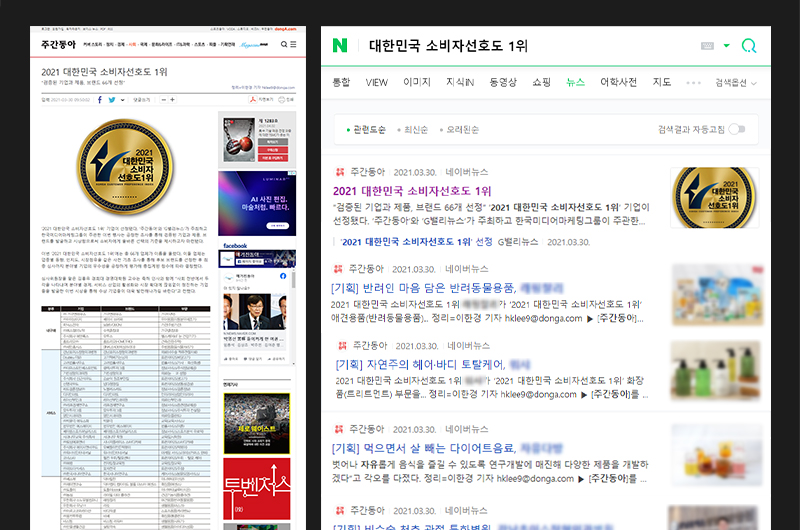Image resolution: width=800 pixels, height=530 pixels.
Task: Switch to the 어학사전 search tab
Action: click(x=618, y=82)
